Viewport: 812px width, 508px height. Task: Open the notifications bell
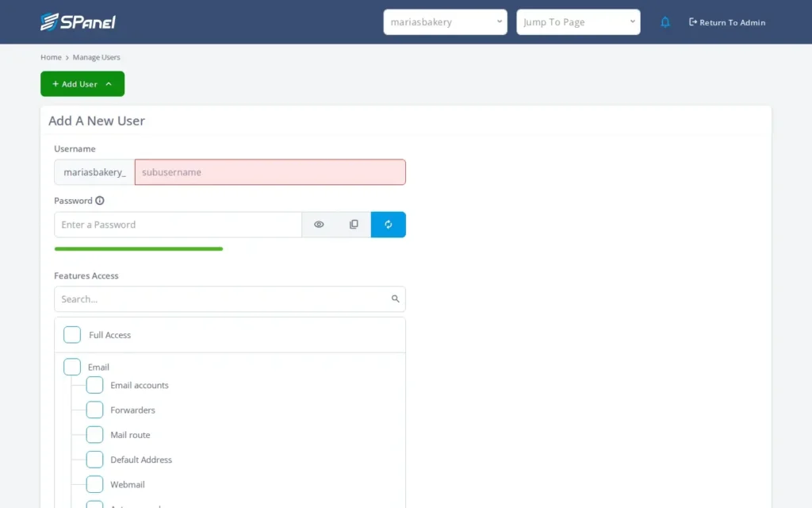665,22
